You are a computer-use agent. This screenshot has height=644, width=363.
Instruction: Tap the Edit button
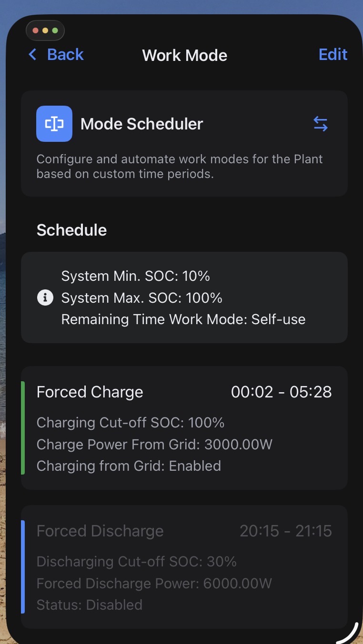[x=333, y=55]
